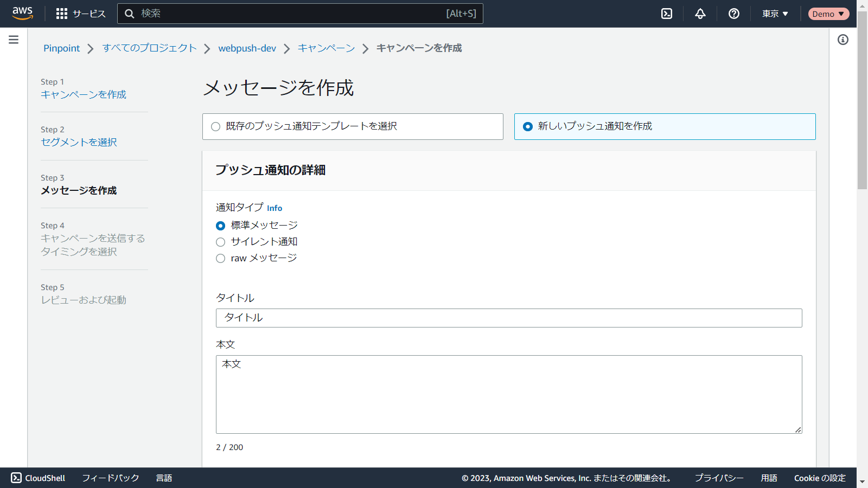Open the 東京 region dropdown
This screenshot has height=488, width=868.
(x=775, y=14)
